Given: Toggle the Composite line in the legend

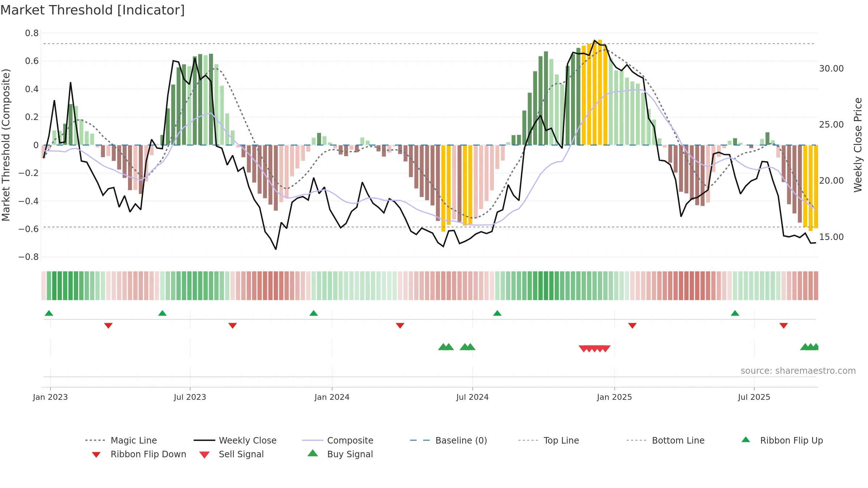Looking at the screenshot, I should [337, 440].
